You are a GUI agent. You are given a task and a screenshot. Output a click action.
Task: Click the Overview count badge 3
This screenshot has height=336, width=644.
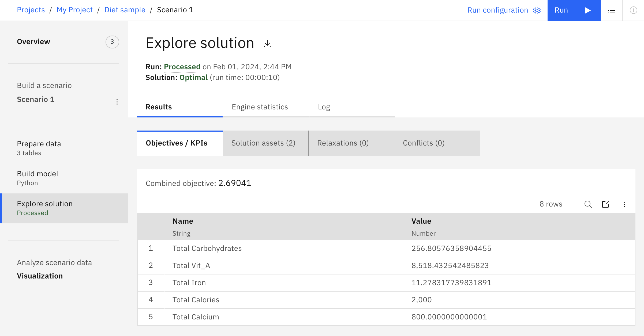click(x=112, y=42)
